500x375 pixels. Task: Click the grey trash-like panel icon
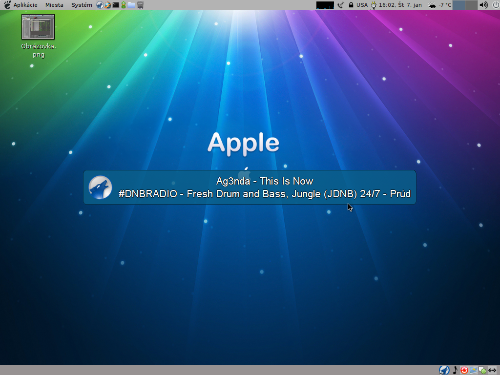point(140,5)
